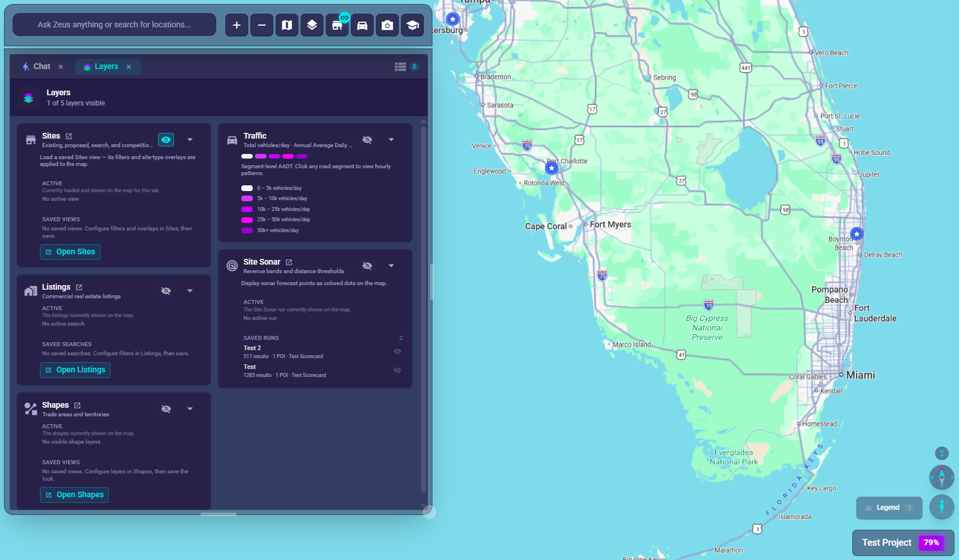Collapse the Listings card arrow
Screen dimensions: 959x560
coord(190,291)
